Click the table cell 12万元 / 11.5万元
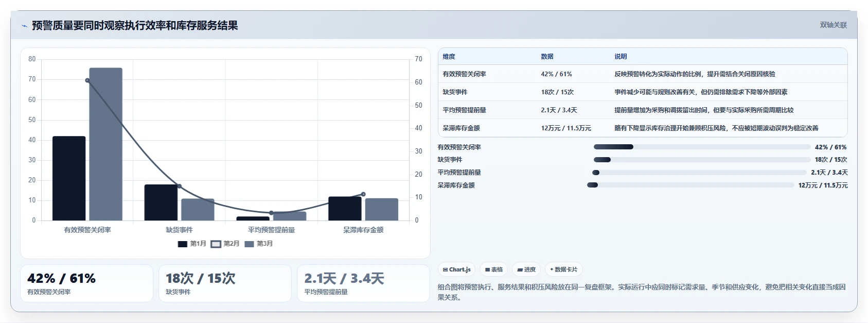This screenshot has width=868, height=323. [x=566, y=128]
